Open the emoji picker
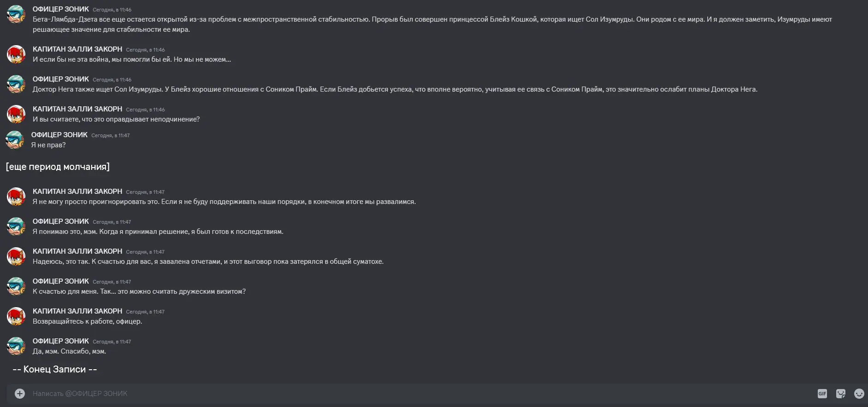The image size is (868, 407). 859,394
